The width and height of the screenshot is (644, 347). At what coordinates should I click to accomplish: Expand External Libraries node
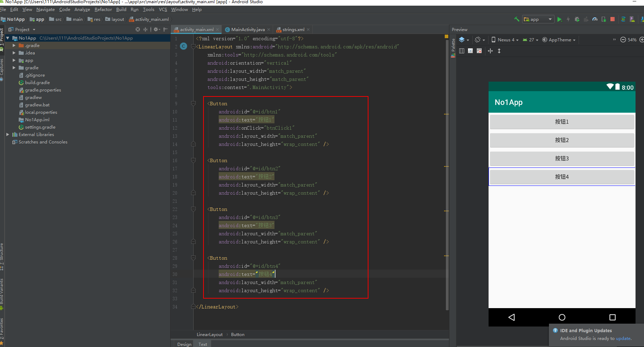[8, 135]
